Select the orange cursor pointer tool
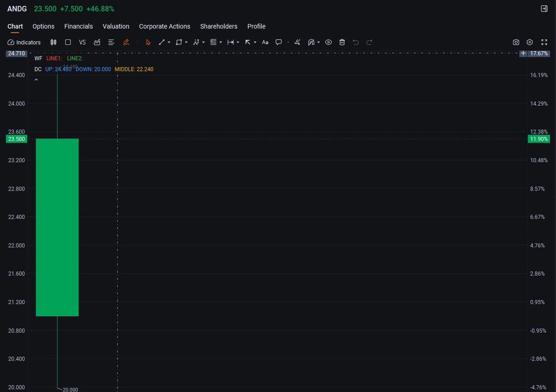This screenshot has width=556, height=392. (148, 42)
